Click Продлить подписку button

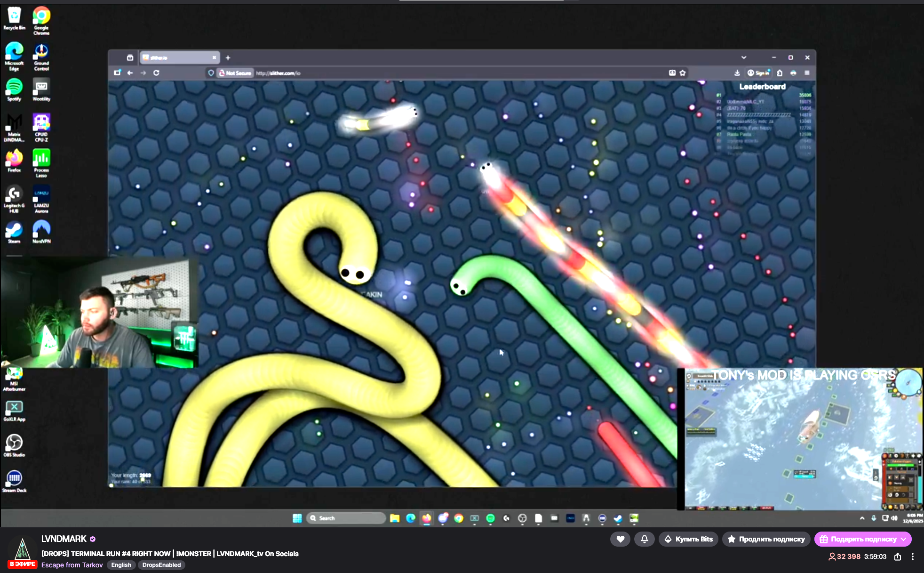(x=766, y=539)
